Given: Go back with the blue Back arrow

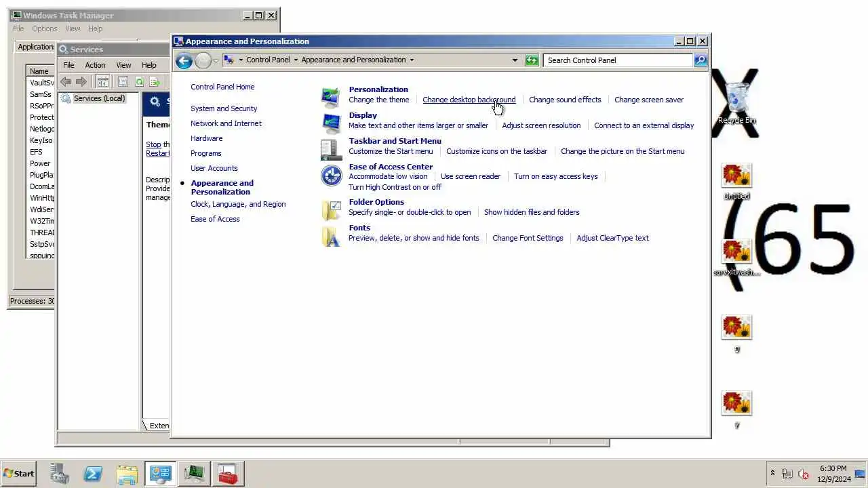Looking at the screenshot, I should (184, 61).
